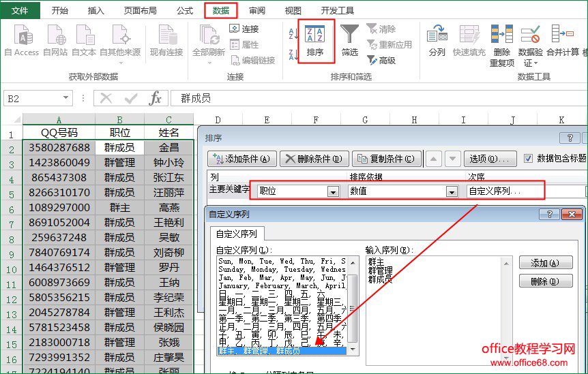Click help button in 排序 dialog
Screen dimensions: 588x374
pyautogui.click(x=570, y=138)
